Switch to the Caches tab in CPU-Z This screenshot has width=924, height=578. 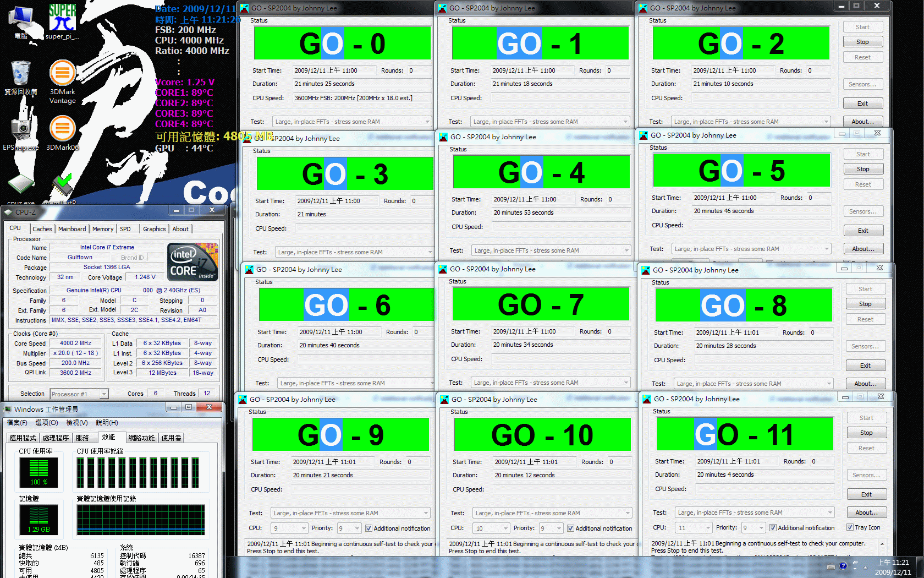42,229
